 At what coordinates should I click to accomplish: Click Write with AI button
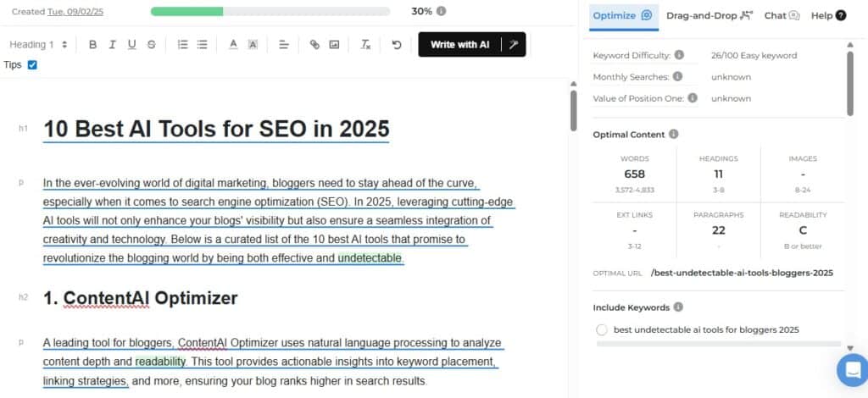(460, 45)
